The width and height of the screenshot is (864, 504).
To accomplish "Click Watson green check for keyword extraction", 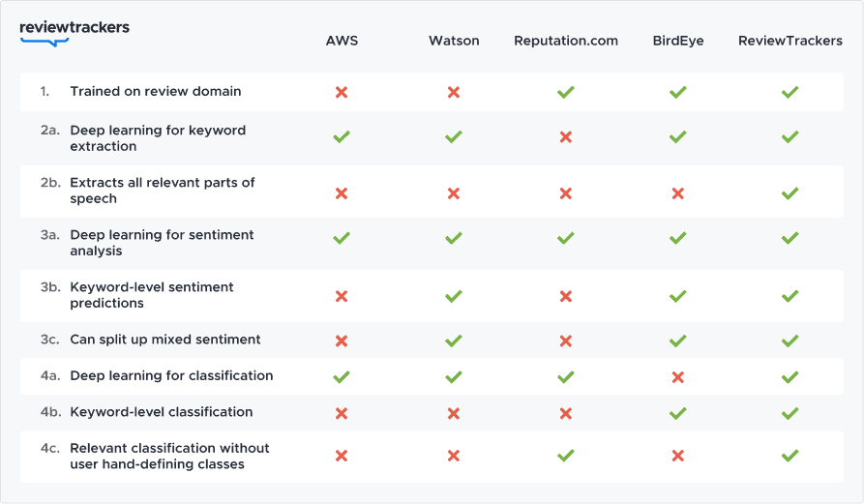I will pyautogui.click(x=454, y=137).
